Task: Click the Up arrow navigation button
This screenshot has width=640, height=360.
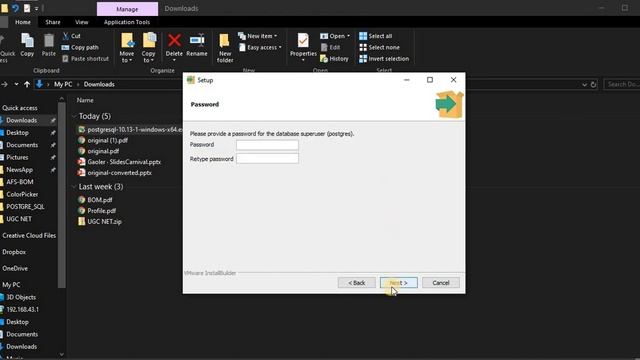Action: (x=27, y=84)
